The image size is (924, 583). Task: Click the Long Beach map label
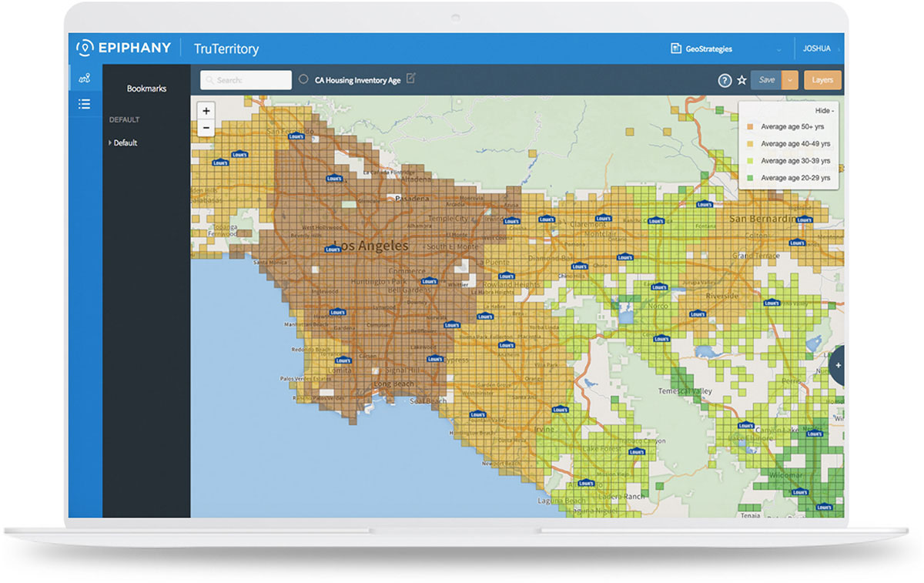tap(392, 384)
